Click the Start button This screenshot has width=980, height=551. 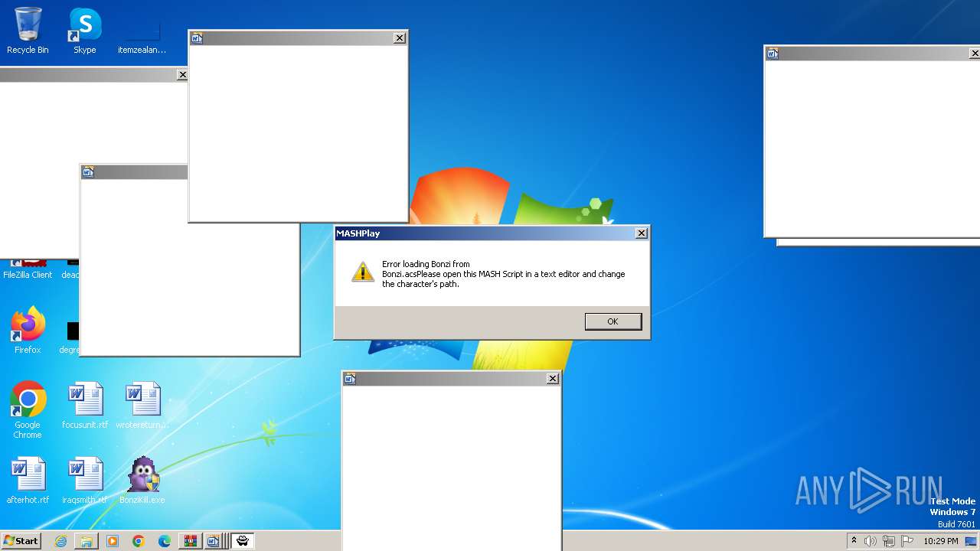tap(21, 541)
